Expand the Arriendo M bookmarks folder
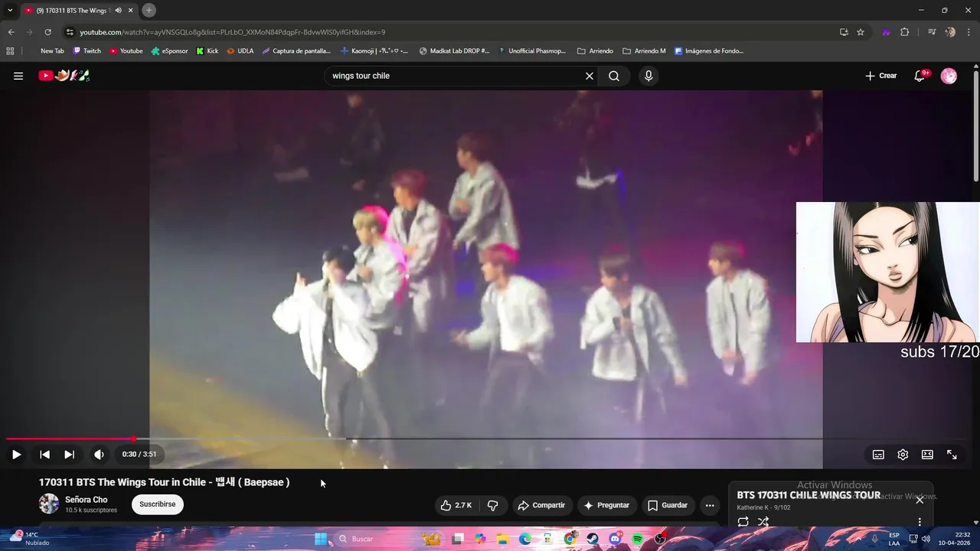Viewport: 980px width, 551px height. point(644,51)
